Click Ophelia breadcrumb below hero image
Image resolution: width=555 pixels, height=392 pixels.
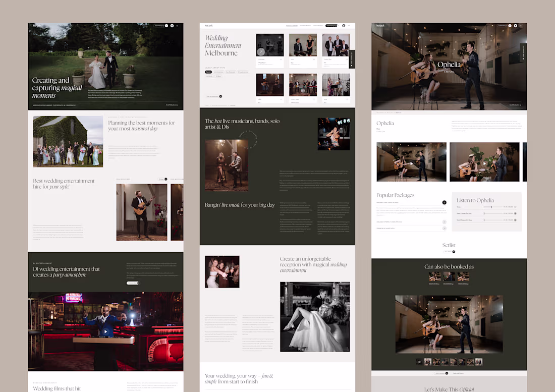click(398, 113)
